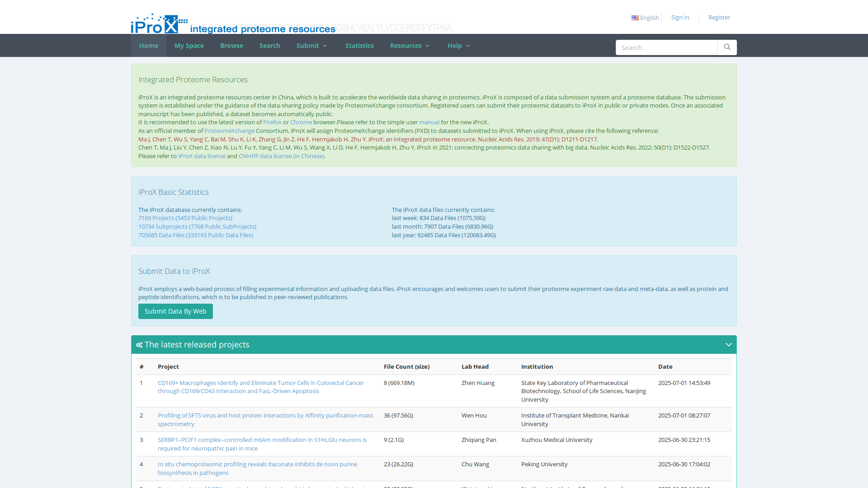Click the search magnifier icon button

(x=727, y=47)
